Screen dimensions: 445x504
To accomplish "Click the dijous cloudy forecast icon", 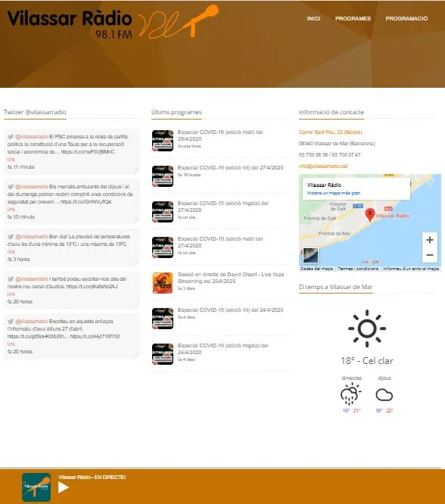I will [x=384, y=395].
